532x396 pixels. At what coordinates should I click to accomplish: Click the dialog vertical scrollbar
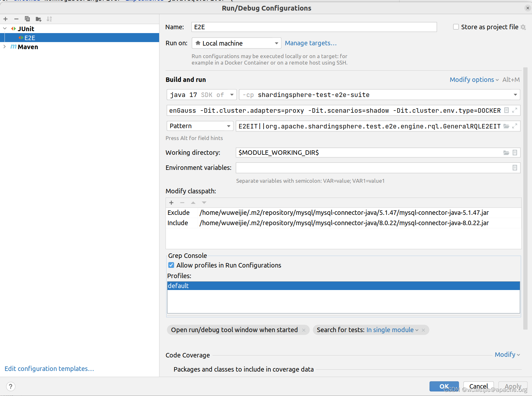coord(526,198)
